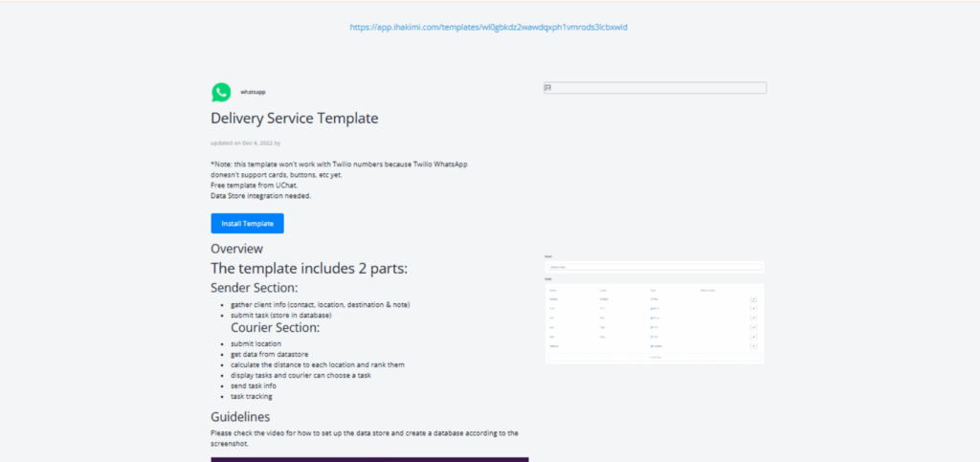Click the Delivery Service Template title

(295, 119)
